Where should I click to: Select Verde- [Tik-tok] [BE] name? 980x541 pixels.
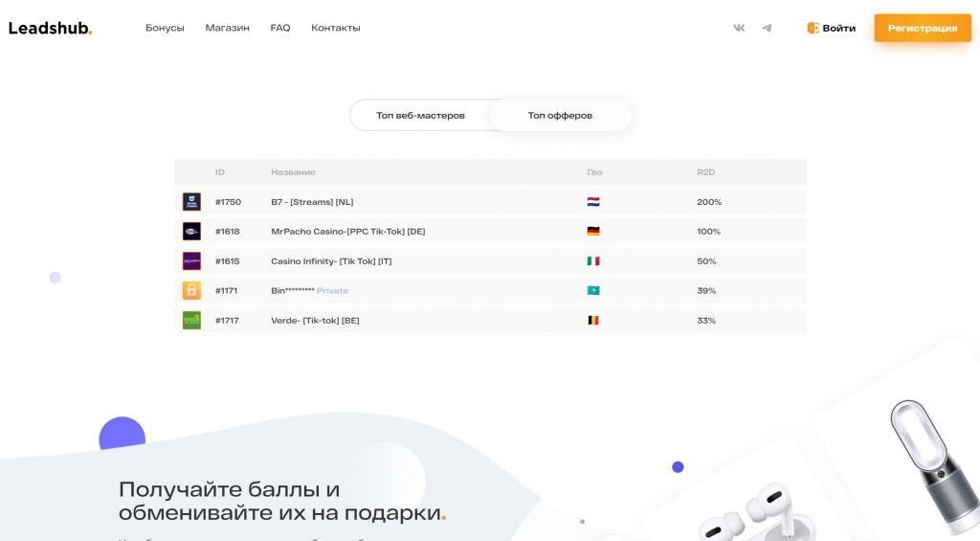coord(315,321)
